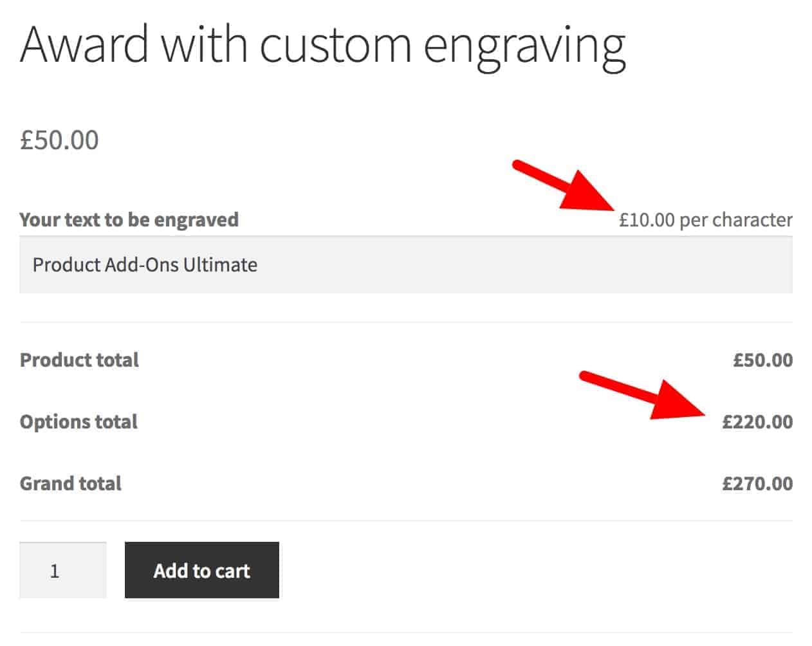The image size is (812, 646).
Task: Click the word "Award" in the heading
Action: click(84, 45)
